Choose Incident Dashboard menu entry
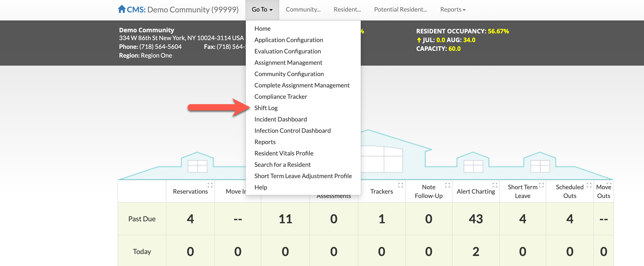The height and width of the screenshot is (266, 644). [280, 119]
